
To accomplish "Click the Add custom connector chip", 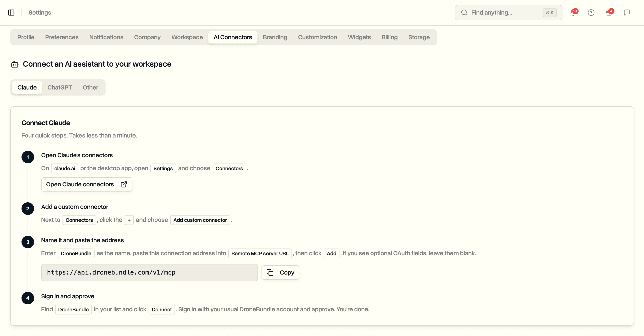I will [200, 220].
